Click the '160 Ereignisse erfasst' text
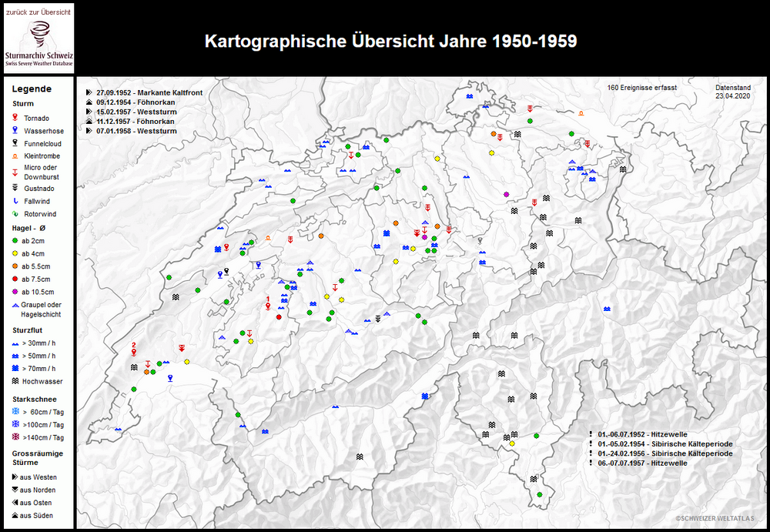 pyautogui.click(x=642, y=88)
